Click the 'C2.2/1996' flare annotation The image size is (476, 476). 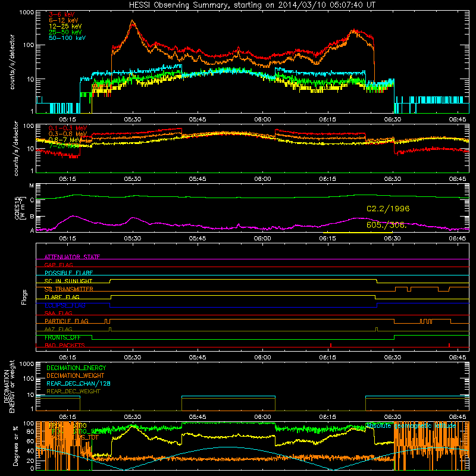tap(388, 209)
